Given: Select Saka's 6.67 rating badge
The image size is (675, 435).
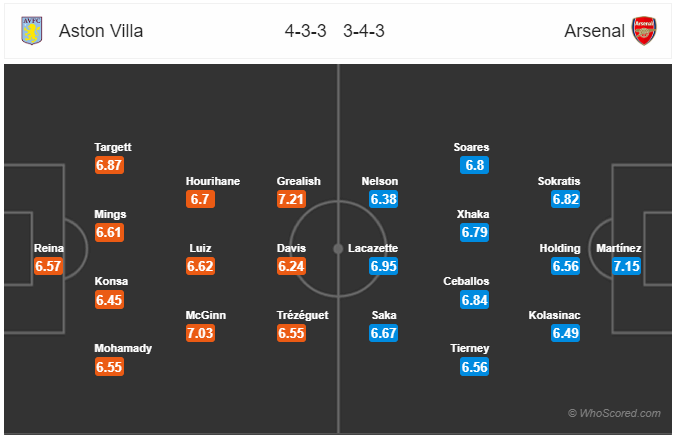Looking at the screenshot, I should [383, 333].
